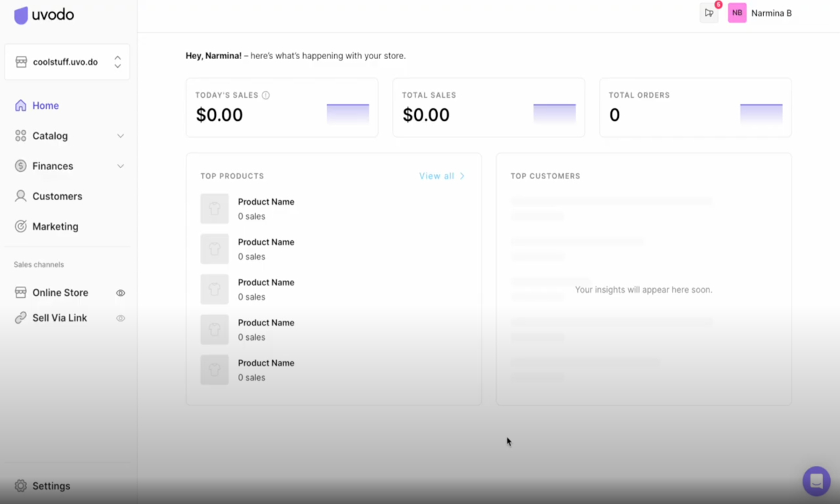This screenshot has width=840, height=504.
Task: Click the Today's Sales $0.00 value
Action: pyautogui.click(x=219, y=115)
